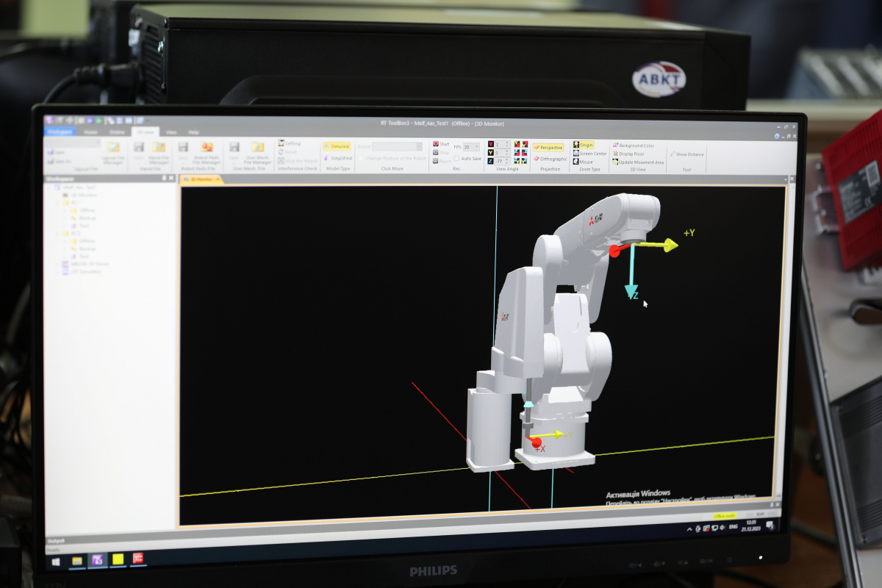Click the top-left view angle preset icon

pyautogui.click(x=517, y=144)
